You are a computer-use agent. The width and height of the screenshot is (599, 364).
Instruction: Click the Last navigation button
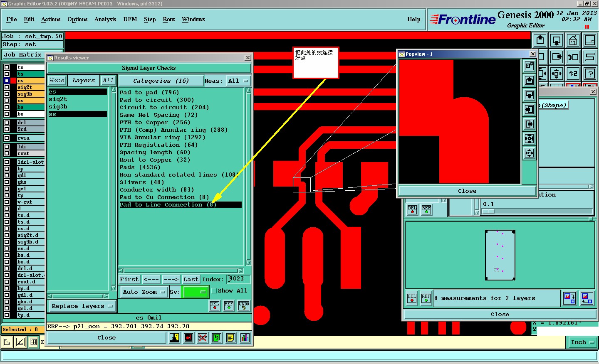pos(191,280)
